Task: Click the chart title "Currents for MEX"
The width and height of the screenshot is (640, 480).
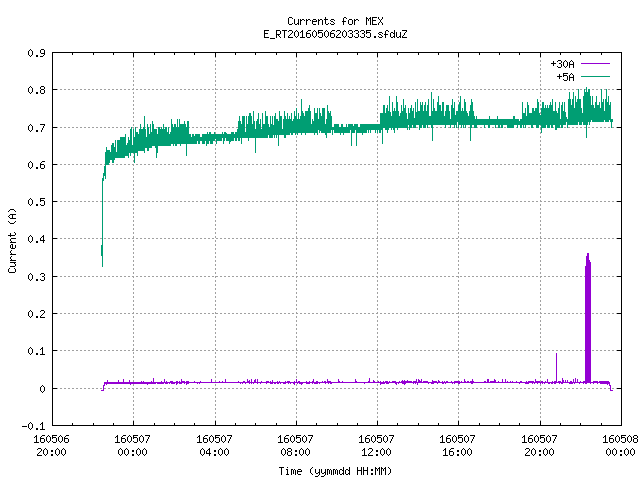Action: point(335,21)
